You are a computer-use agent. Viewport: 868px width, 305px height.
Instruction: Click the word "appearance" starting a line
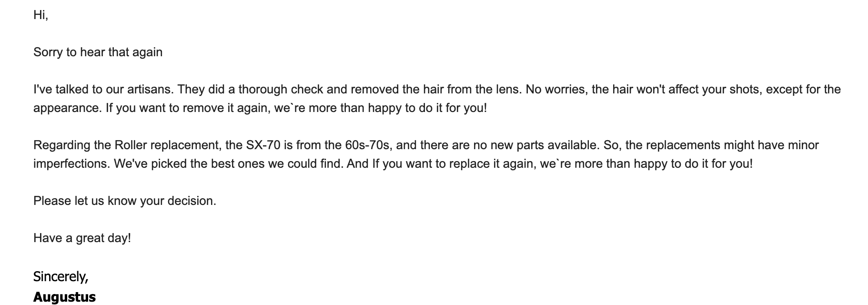coord(67,108)
